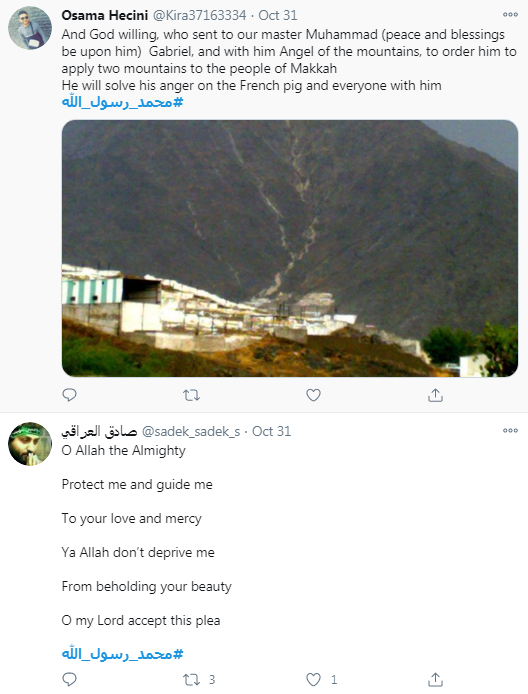Reply to the sadek_sadek_s tweet
The width and height of the screenshot is (528, 694).
click(x=69, y=679)
